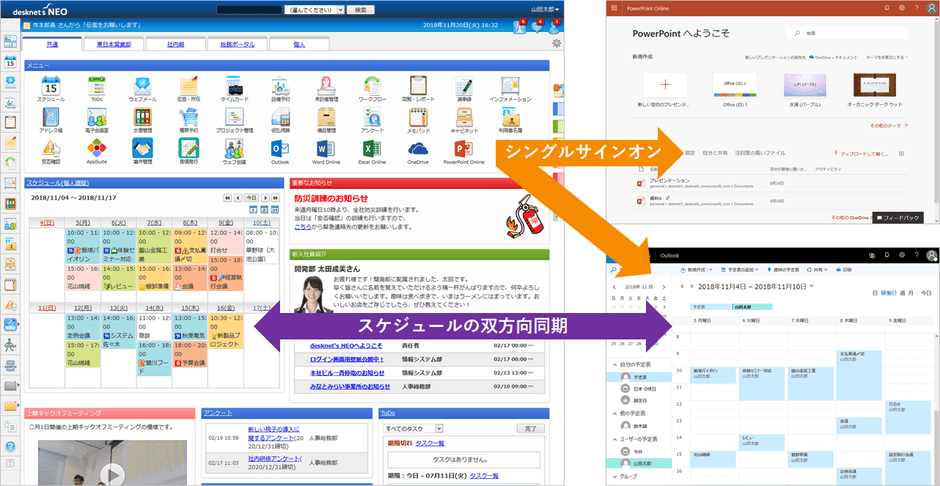The width and height of the screenshot is (940, 486).
Task: Click the 今日 button in schedule
Action: (x=252, y=198)
